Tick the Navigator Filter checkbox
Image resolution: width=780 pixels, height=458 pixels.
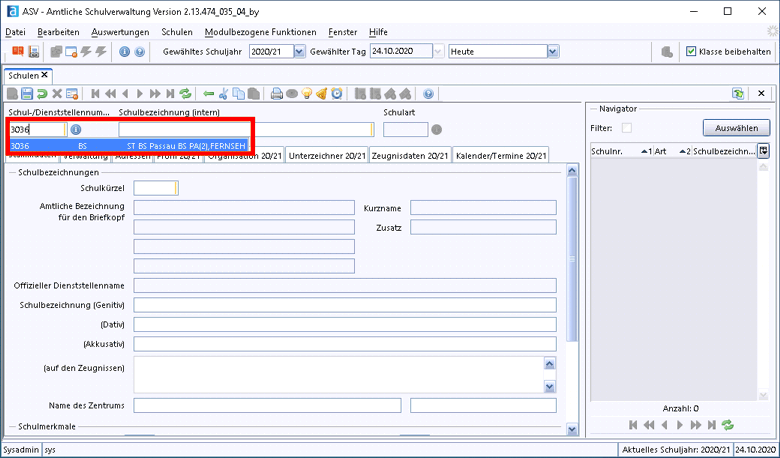[x=627, y=128]
